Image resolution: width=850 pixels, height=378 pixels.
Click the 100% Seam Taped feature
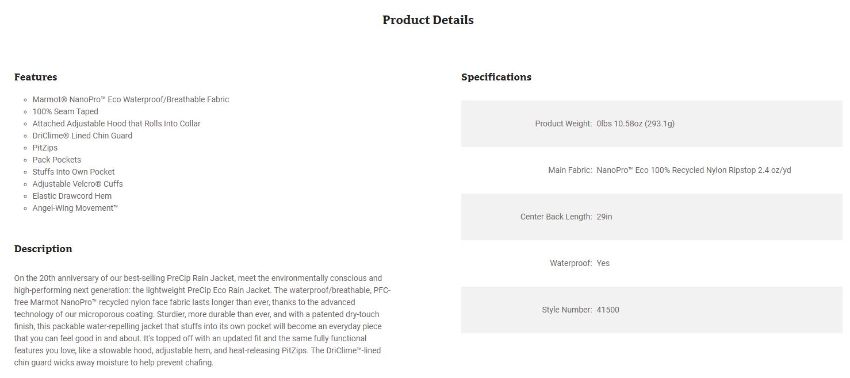click(65, 111)
